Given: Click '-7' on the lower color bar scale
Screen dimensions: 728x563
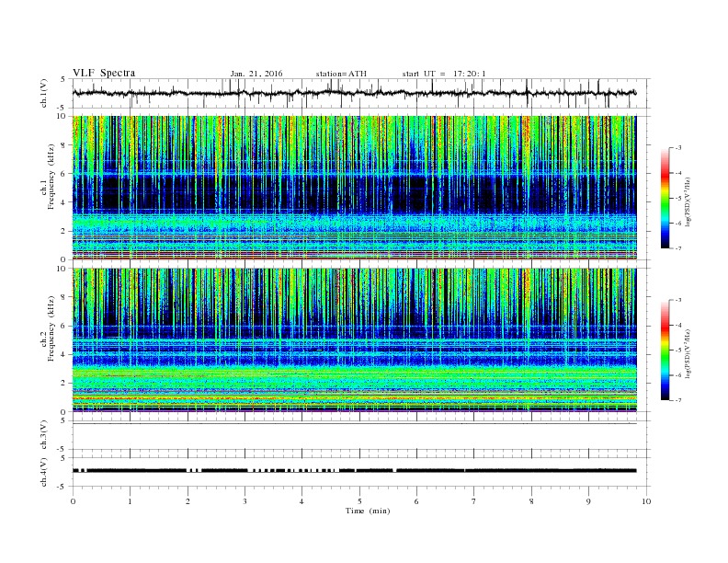Looking at the screenshot, I should tap(678, 400).
